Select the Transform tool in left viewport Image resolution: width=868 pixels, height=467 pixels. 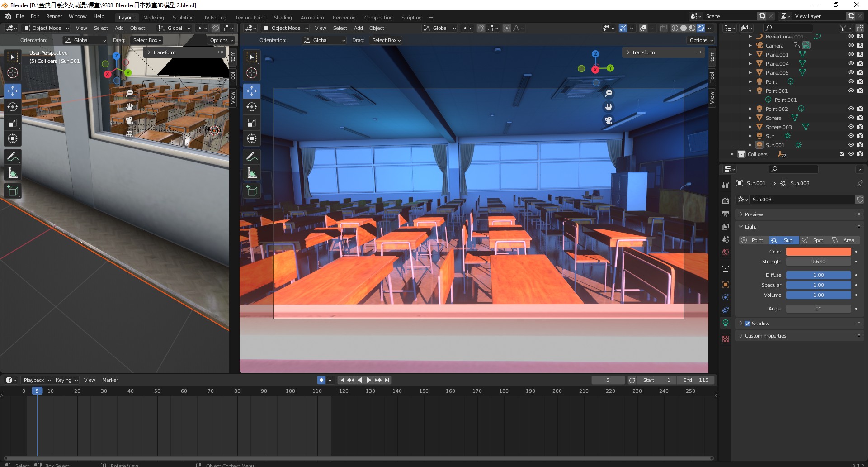(x=13, y=138)
